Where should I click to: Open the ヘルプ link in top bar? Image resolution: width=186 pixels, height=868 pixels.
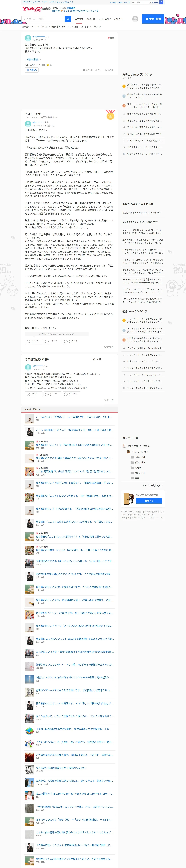[127, 2]
